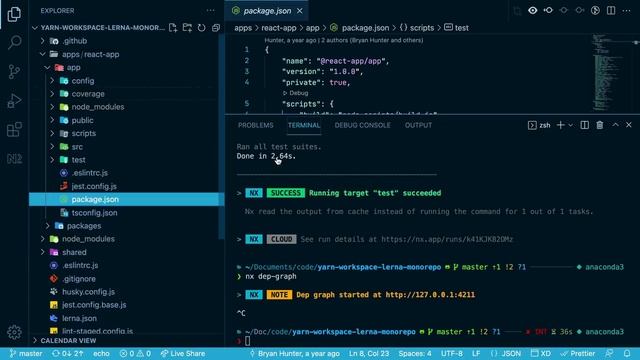Change indentation via Spaces: 4

click(x=415, y=353)
